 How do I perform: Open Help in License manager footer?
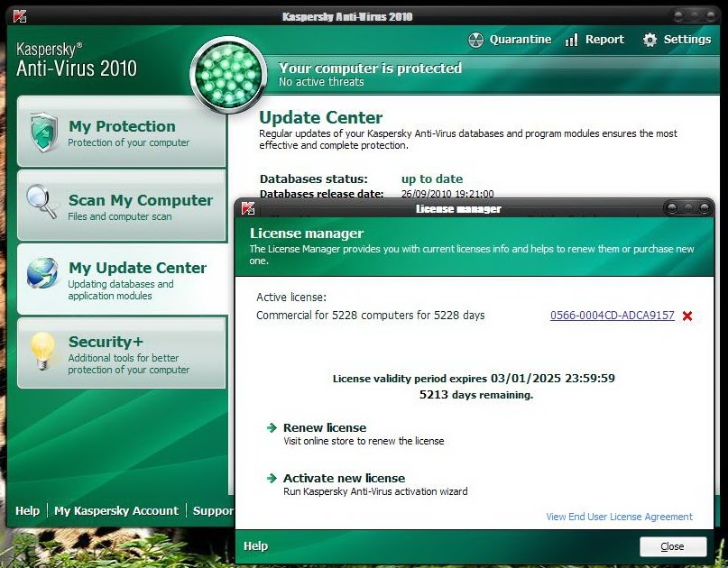pyautogui.click(x=256, y=546)
